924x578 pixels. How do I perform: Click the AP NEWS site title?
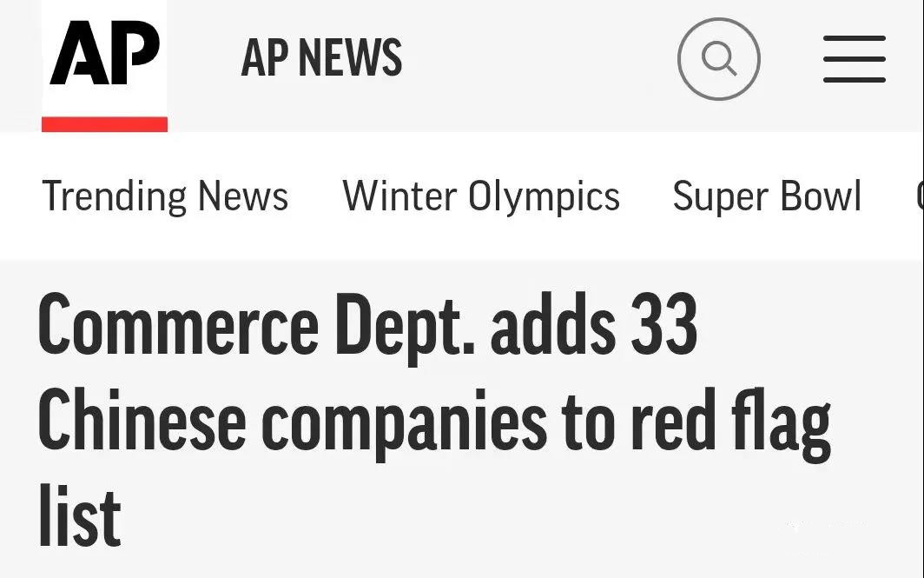321,57
